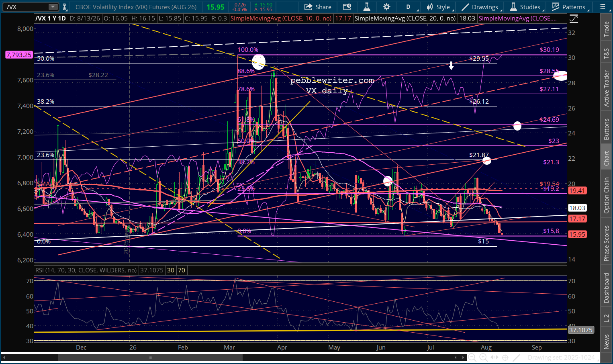Click the SimpleMovingAvg (CLOSE, 20, 0, no) label
This screenshot has height=364, width=613.
[x=405, y=18]
